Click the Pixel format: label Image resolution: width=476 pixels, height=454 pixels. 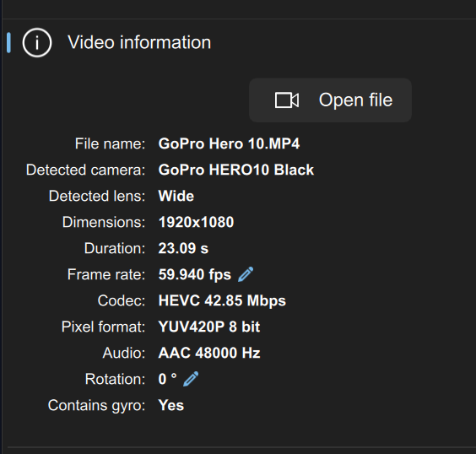103,327
